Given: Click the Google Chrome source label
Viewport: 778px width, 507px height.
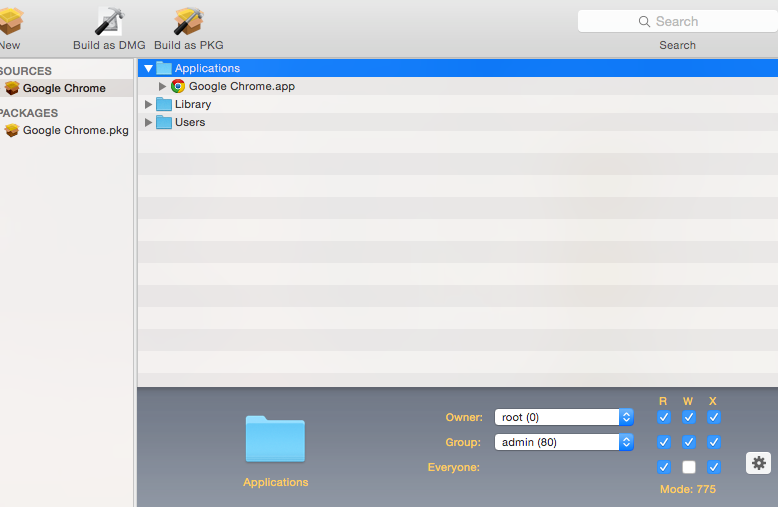Looking at the screenshot, I should coord(64,88).
